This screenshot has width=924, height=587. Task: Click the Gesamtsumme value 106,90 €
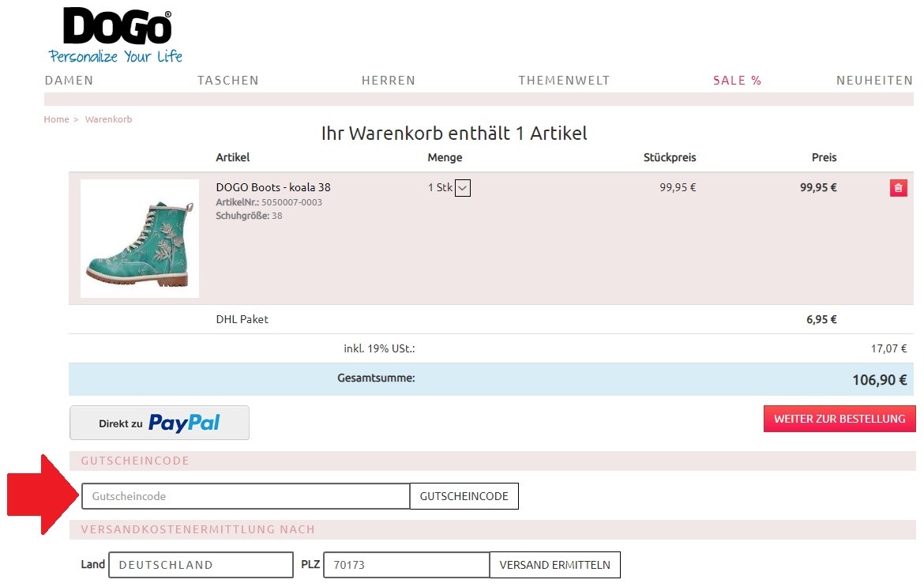coord(879,380)
